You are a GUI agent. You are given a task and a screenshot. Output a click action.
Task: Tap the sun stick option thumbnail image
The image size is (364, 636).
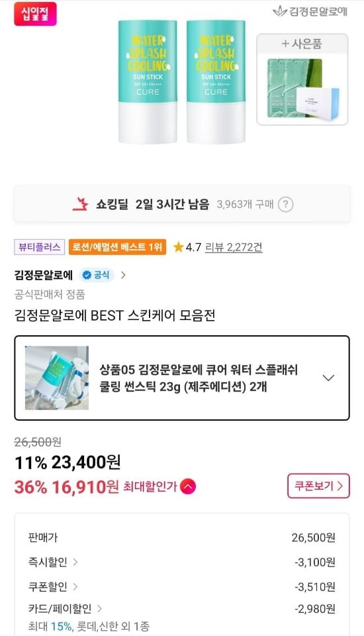click(x=57, y=378)
